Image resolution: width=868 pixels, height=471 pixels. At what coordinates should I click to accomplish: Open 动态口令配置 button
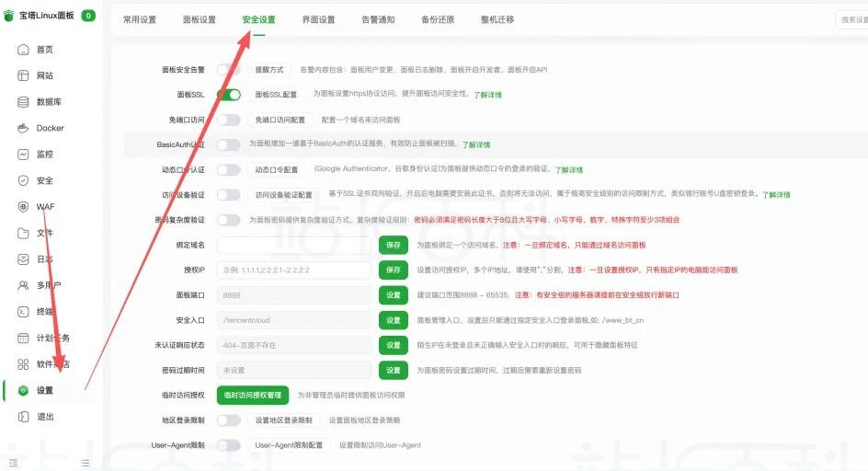pos(276,169)
